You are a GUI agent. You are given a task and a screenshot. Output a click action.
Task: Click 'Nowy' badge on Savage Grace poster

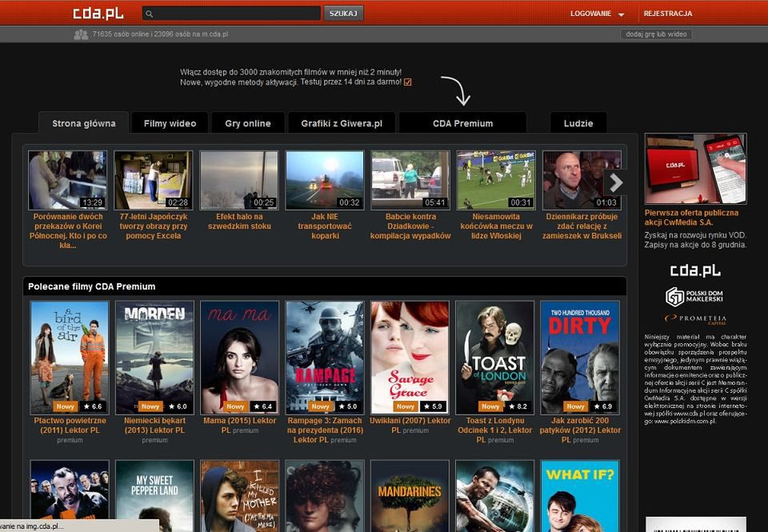(406, 406)
